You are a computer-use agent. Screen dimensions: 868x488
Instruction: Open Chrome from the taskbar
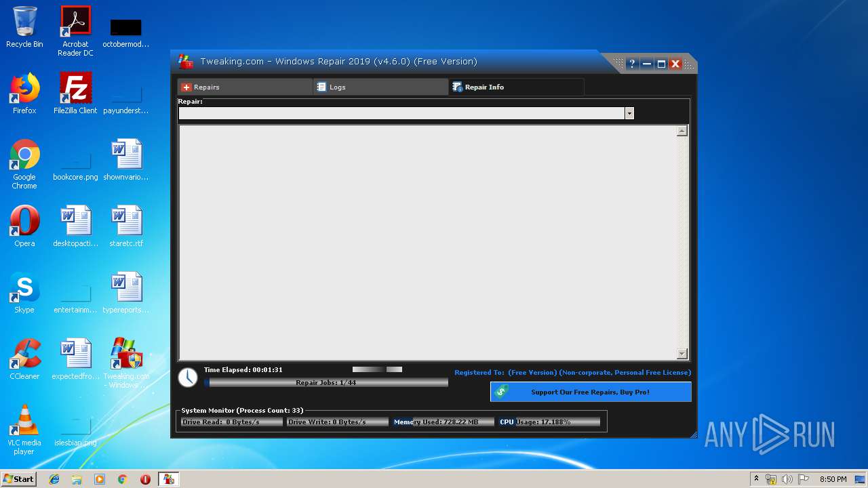[x=122, y=479]
